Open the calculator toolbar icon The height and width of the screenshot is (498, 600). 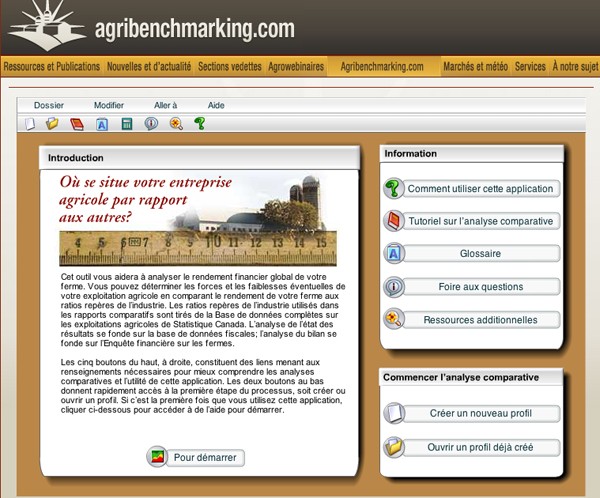click(x=127, y=124)
